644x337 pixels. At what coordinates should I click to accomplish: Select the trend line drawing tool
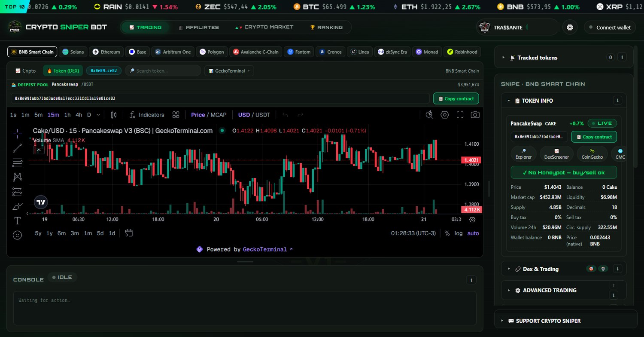coord(17,148)
